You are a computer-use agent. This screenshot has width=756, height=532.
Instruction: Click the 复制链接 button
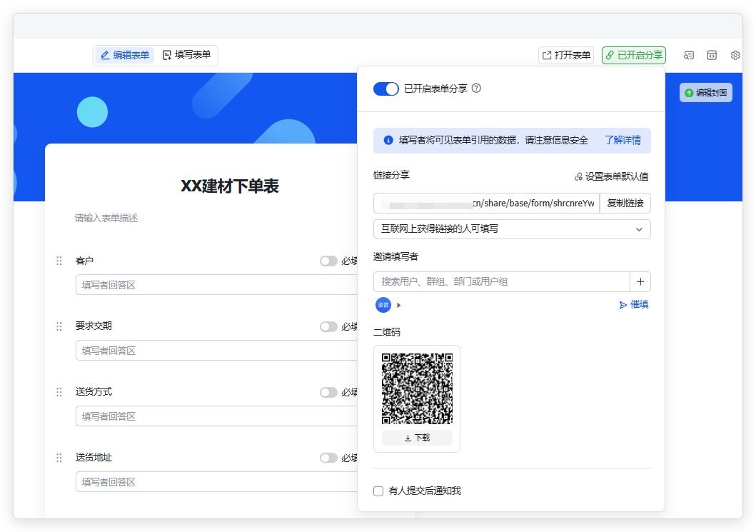pos(625,203)
